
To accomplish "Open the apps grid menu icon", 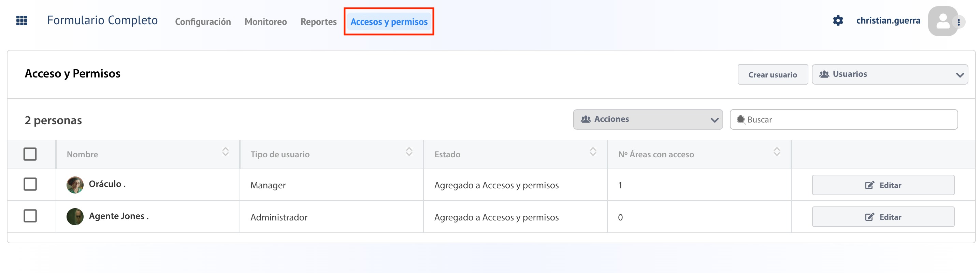I will tap(22, 20).
